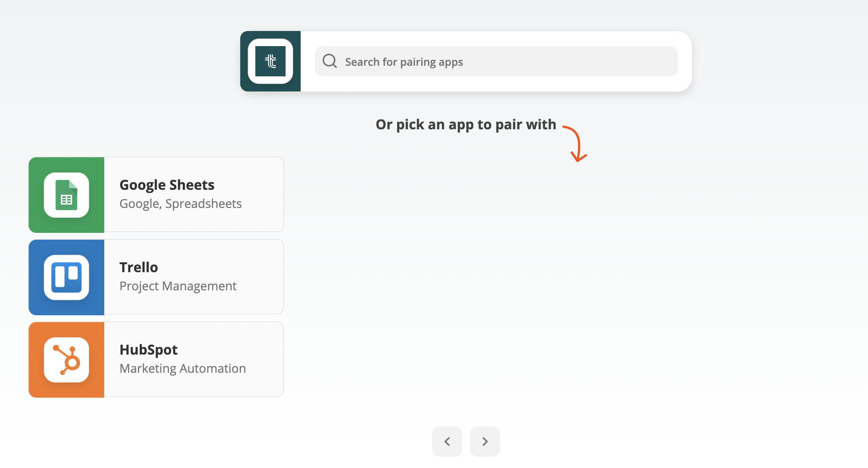Click the teal app logo icon

[x=270, y=61]
